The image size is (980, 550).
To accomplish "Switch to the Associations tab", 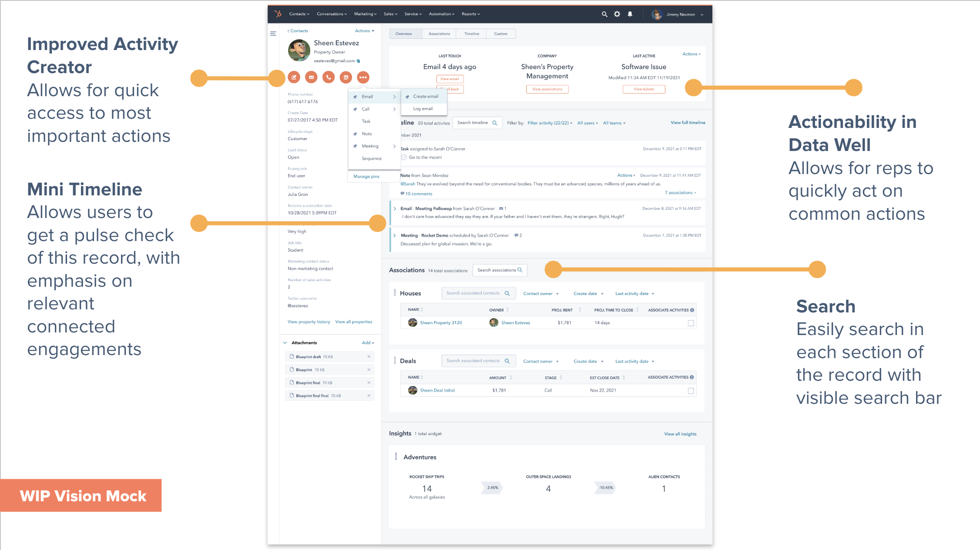I will tap(439, 34).
